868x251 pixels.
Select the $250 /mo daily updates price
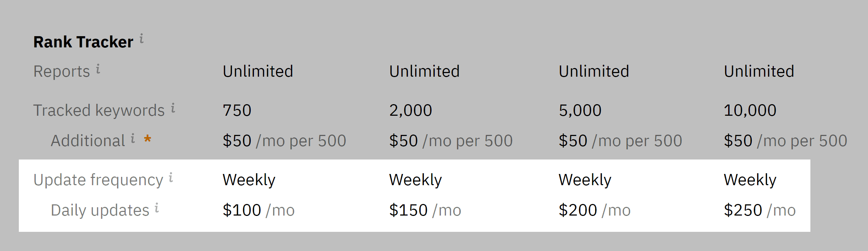pos(760,210)
